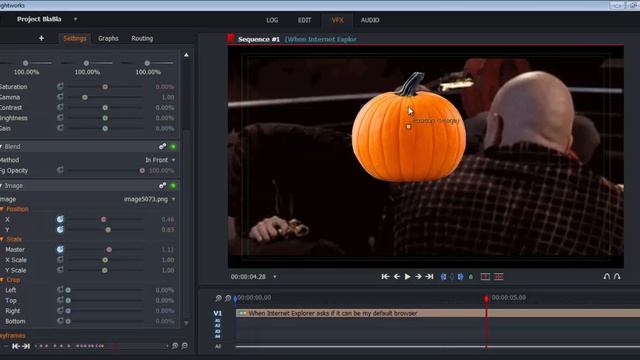Viewport: 640px width, 360px height.
Task: Enable keyframing for X Scale
Action: pos(60,259)
